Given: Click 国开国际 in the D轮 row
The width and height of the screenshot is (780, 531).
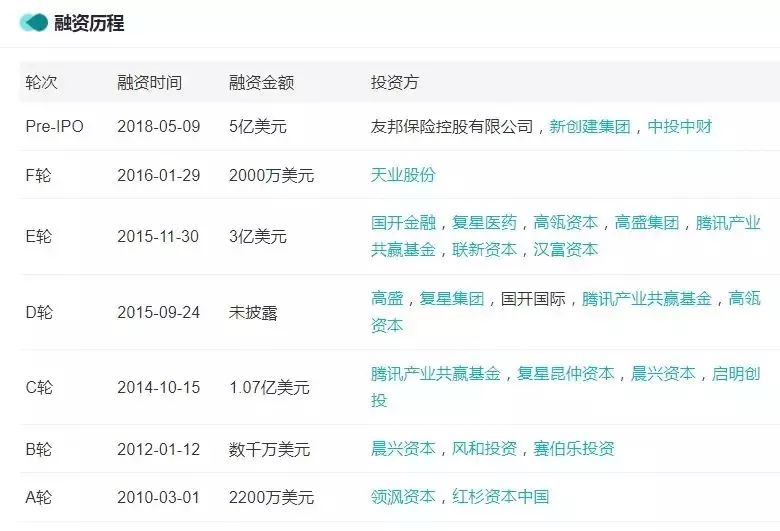Looking at the screenshot, I should click(533, 299).
